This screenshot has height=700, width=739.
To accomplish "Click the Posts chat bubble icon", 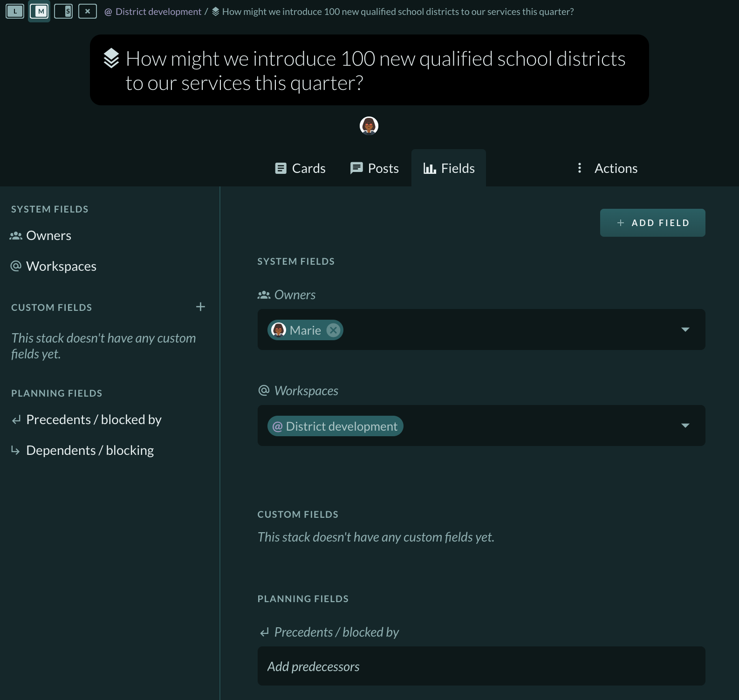I will 356,168.
